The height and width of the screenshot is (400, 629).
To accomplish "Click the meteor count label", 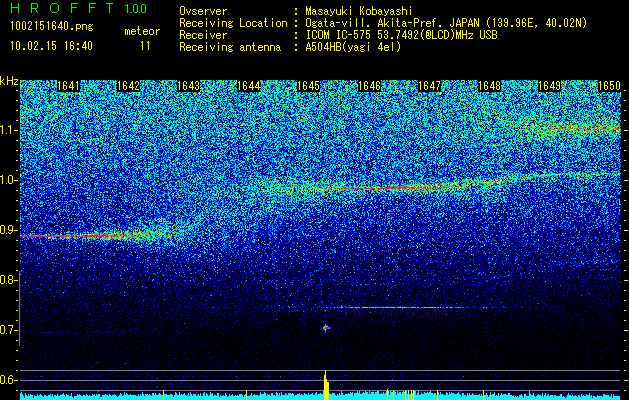I will 142,31.
